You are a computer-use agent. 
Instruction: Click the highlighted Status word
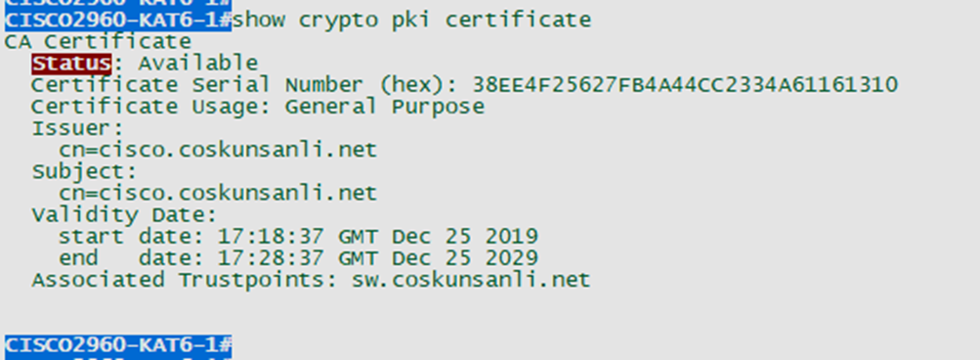click(72, 64)
